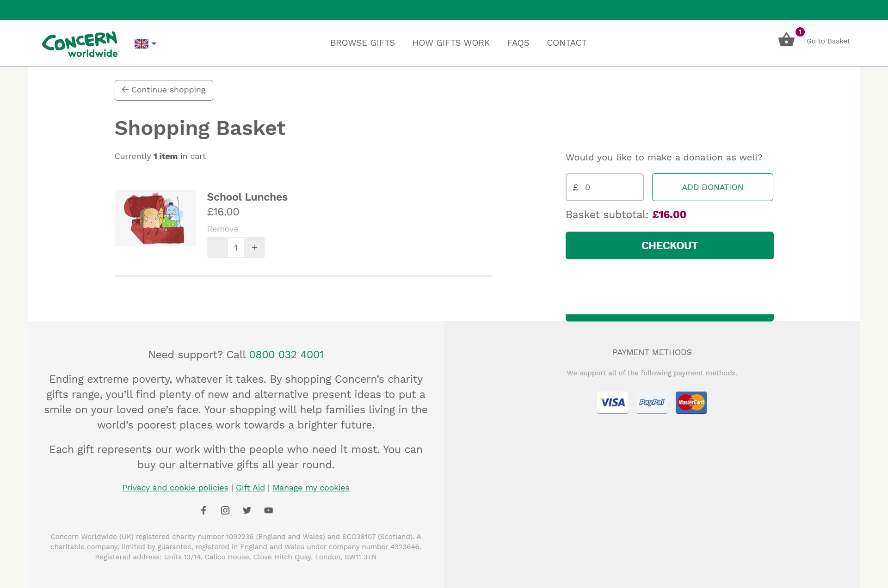This screenshot has height=588, width=888.
Task: Open the YouTube social icon
Action: (x=269, y=510)
